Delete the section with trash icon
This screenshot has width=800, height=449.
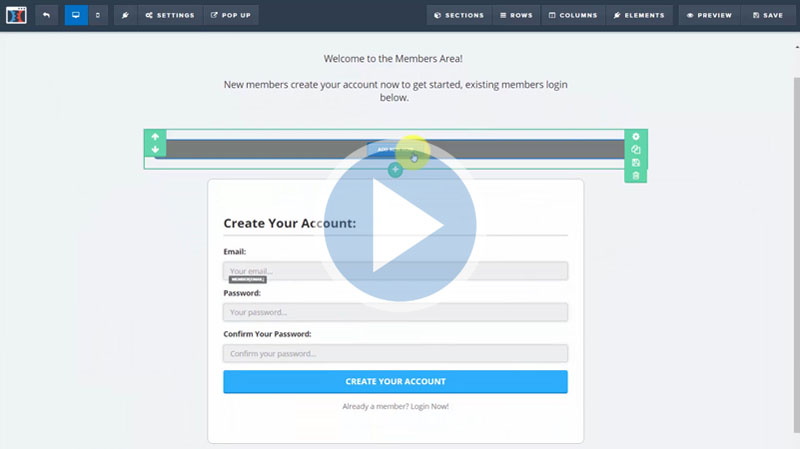[636, 176]
